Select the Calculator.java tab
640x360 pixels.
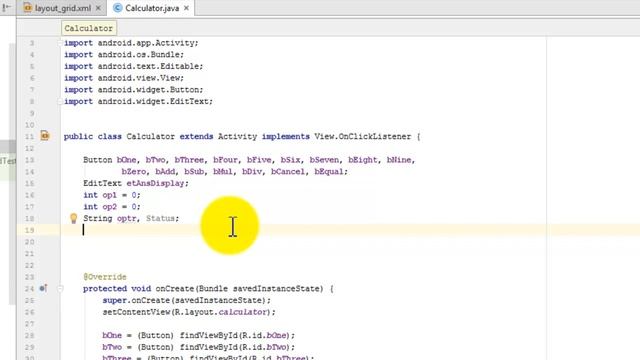tap(152, 8)
